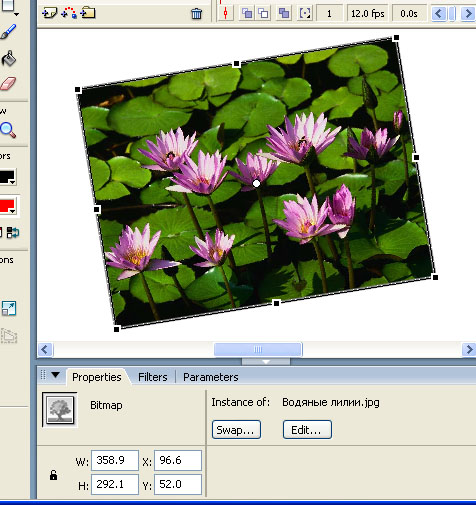This screenshot has height=505, width=476.
Task: Insert a layer folder
Action: tap(88, 13)
